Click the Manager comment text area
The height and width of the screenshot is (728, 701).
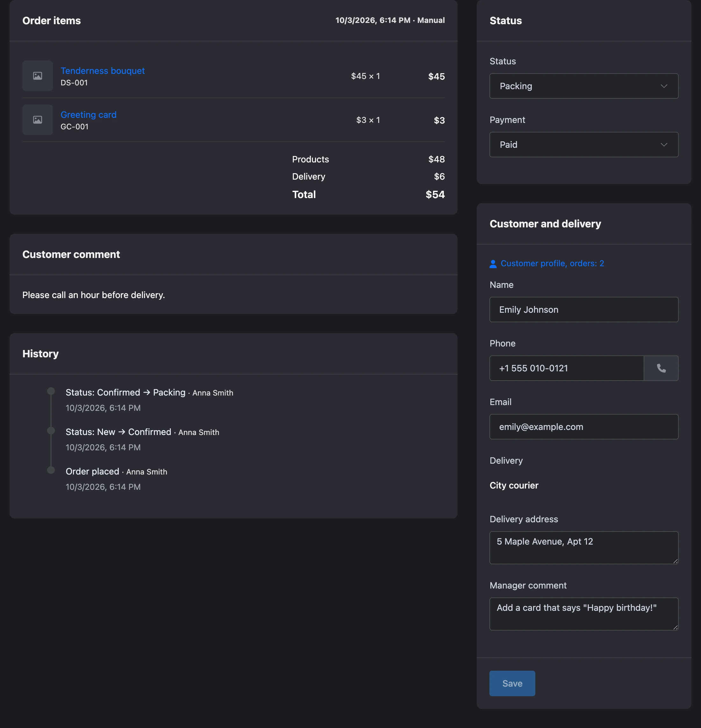(583, 614)
